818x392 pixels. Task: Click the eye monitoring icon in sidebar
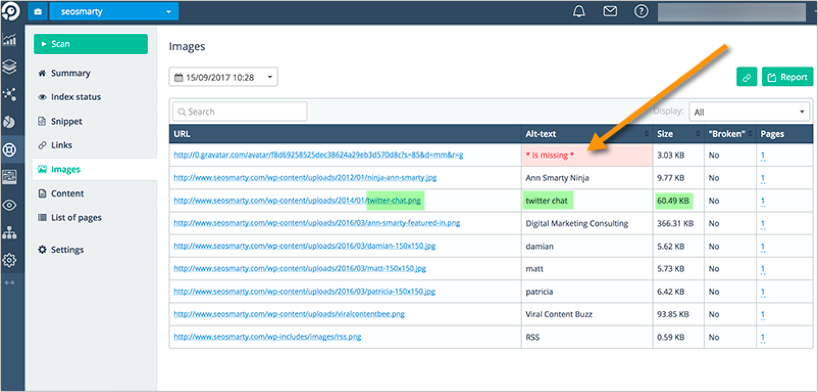pyautogui.click(x=9, y=206)
